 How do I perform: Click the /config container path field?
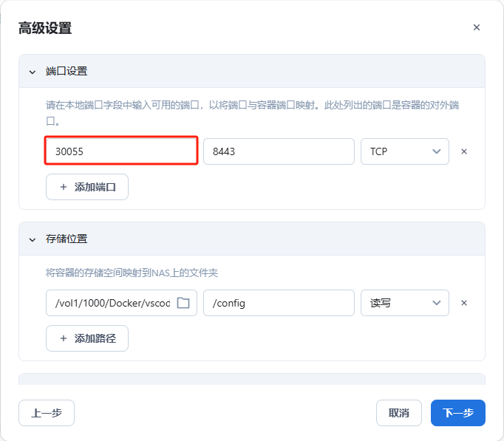pyautogui.click(x=279, y=303)
